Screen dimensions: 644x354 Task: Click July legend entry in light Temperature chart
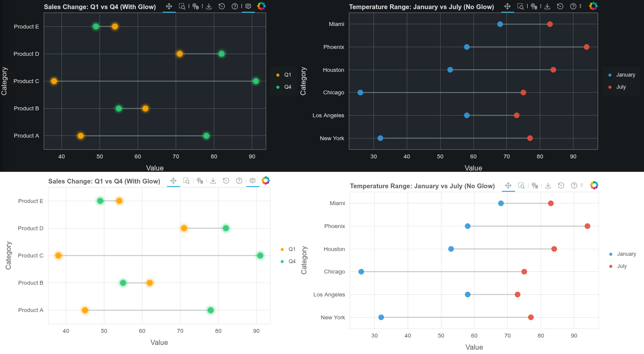click(x=621, y=266)
